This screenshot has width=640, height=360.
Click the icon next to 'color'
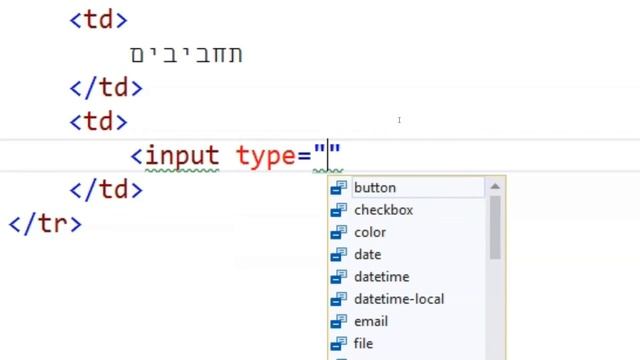[339, 232]
